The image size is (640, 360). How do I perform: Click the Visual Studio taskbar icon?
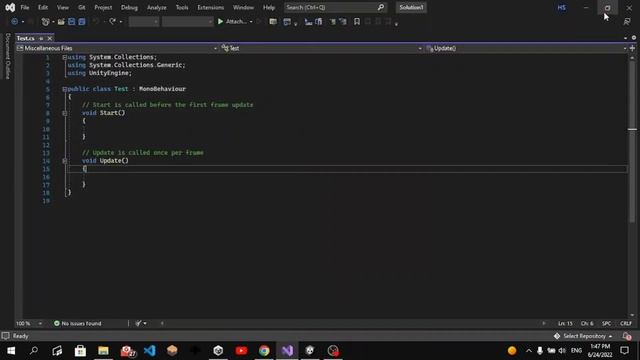[287, 351]
